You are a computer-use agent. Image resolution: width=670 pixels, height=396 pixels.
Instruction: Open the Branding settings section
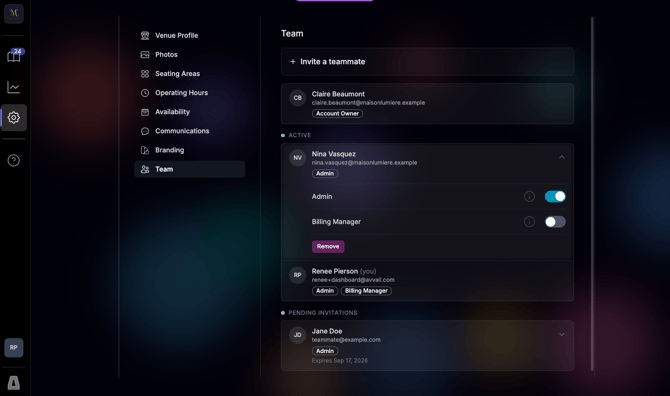[189, 150]
